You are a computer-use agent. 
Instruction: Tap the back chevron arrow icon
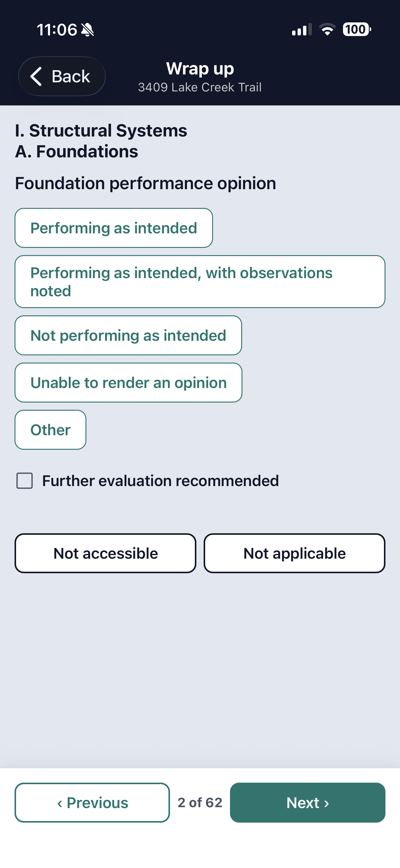pyautogui.click(x=36, y=76)
